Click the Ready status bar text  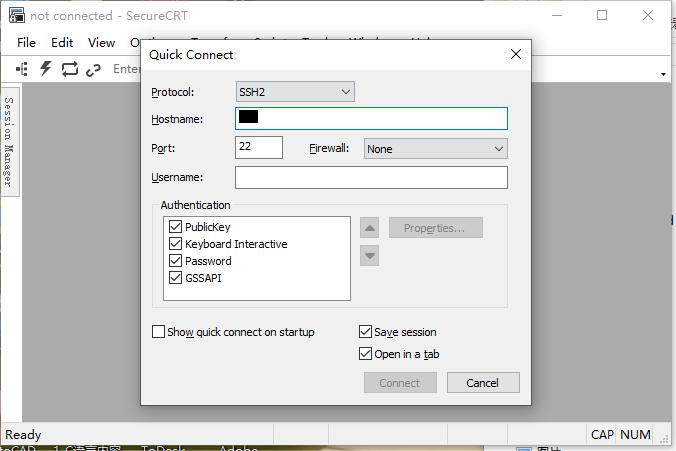23,435
